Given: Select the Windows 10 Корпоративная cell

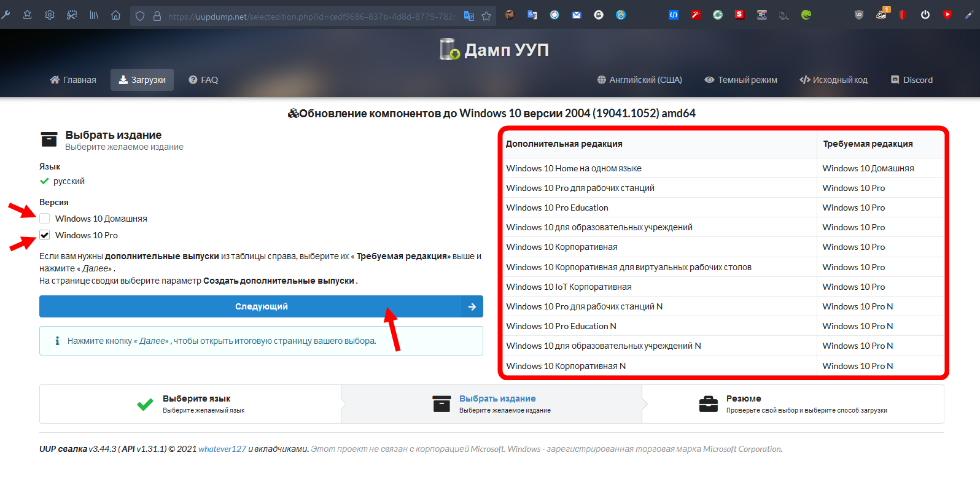Looking at the screenshot, I should point(659,247).
